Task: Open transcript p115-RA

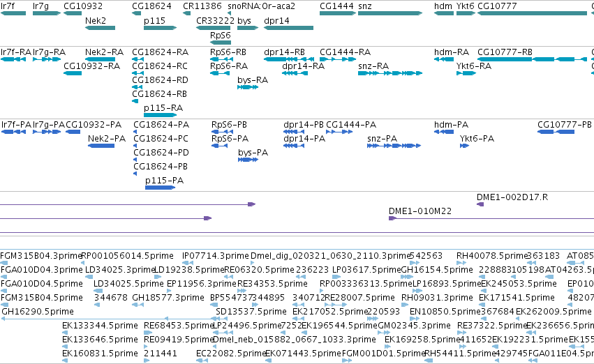Action: pyautogui.click(x=163, y=108)
